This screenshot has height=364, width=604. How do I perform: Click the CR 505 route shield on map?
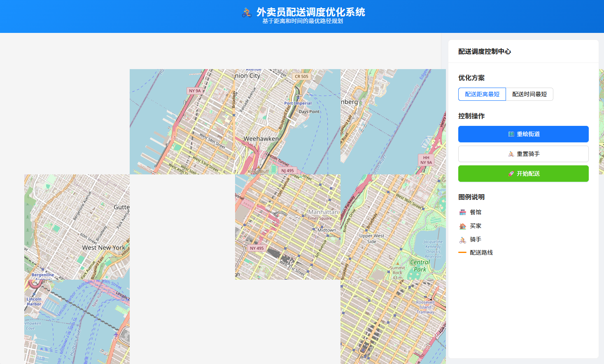point(301,77)
